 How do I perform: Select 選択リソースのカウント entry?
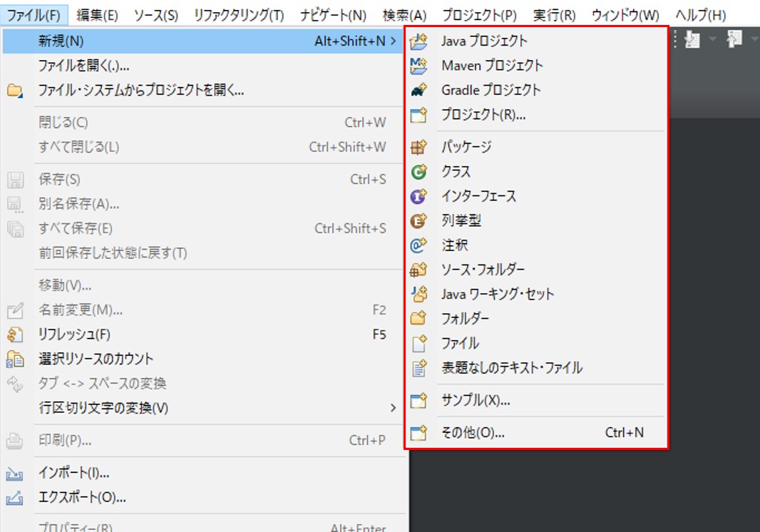click(x=204, y=359)
